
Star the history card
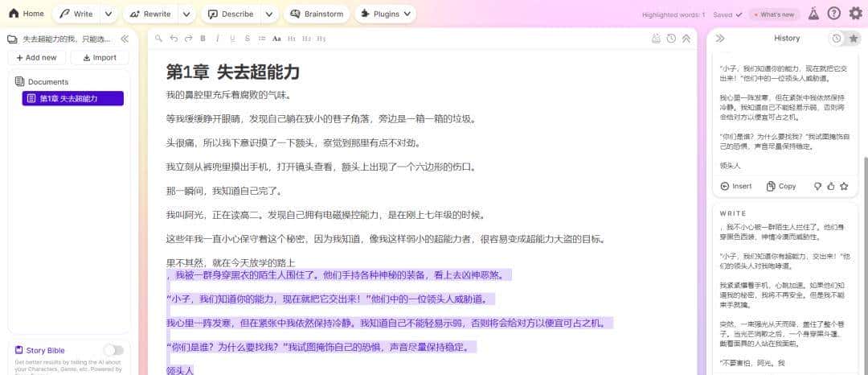pyautogui.click(x=844, y=186)
